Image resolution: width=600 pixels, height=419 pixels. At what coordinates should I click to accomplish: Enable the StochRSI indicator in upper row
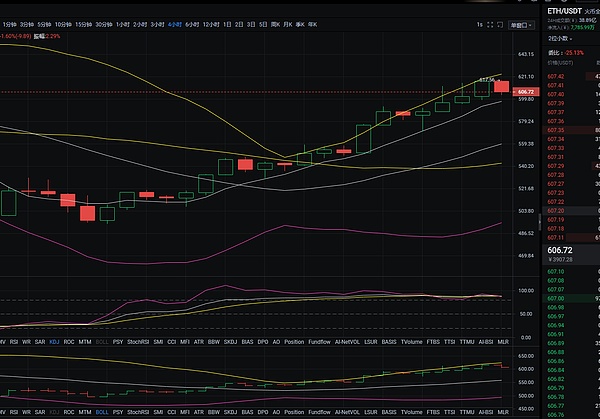[x=138, y=342]
